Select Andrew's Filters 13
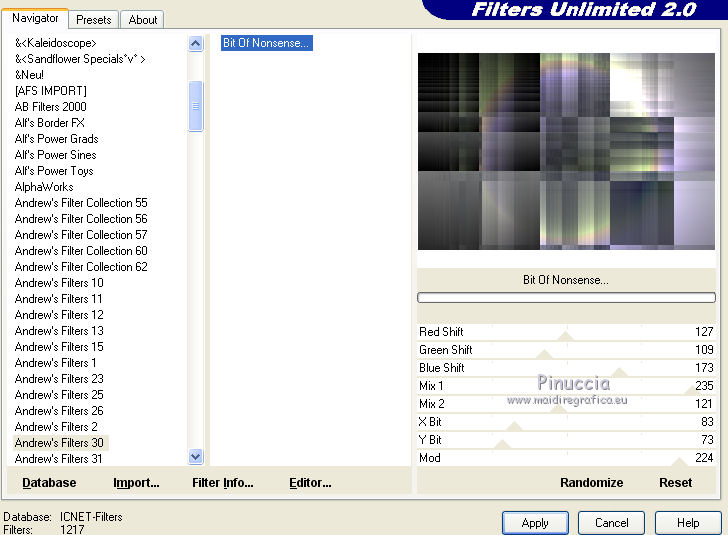728x535 pixels. coord(59,331)
